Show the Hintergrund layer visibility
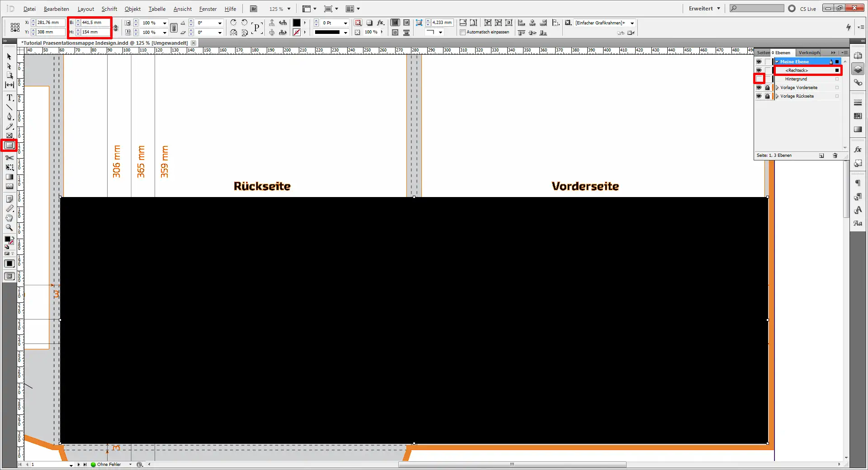 coord(760,79)
